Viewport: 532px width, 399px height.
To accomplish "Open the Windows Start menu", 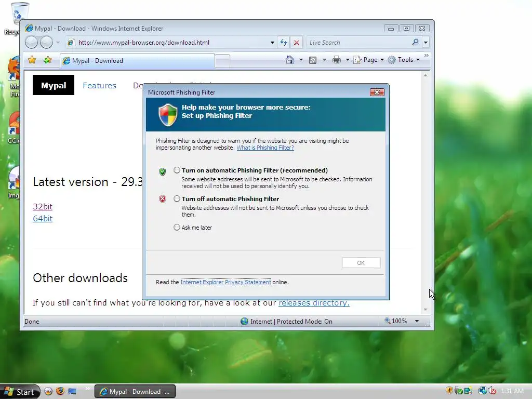I will pyautogui.click(x=20, y=392).
